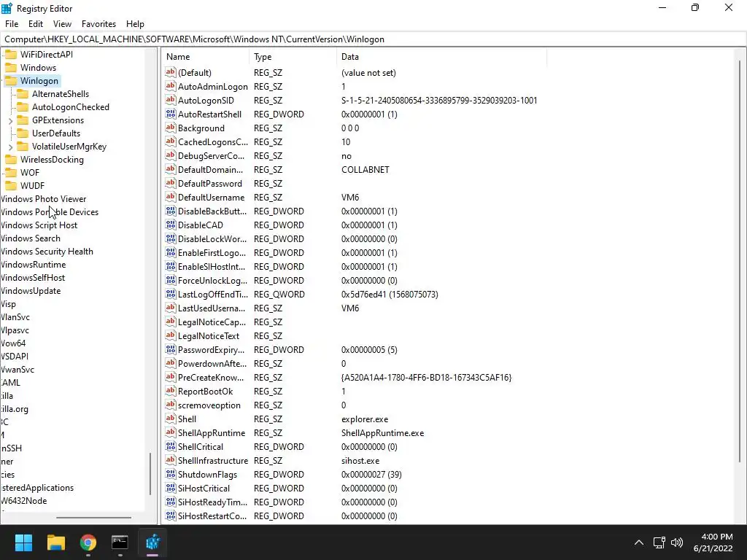Viewport: 747px width, 560px height.
Task: Select the Windows Script Host key
Action: [39, 225]
